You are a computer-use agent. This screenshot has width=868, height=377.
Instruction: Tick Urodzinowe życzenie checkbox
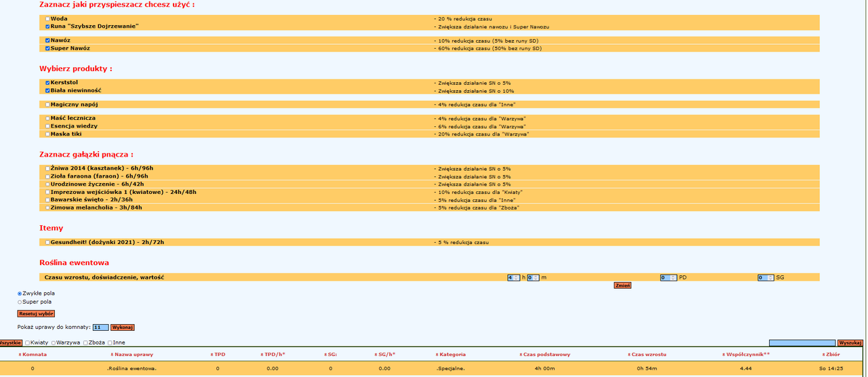[47, 184]
